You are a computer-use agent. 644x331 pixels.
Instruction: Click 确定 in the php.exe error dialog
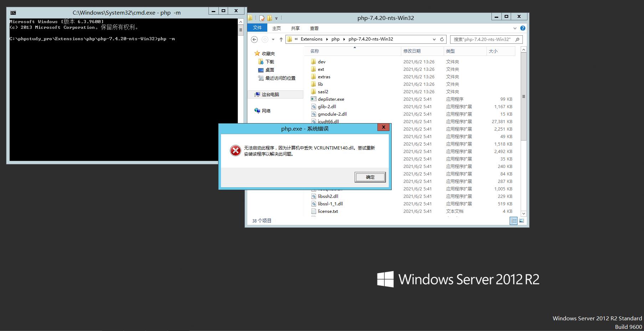tap(370, 177)
